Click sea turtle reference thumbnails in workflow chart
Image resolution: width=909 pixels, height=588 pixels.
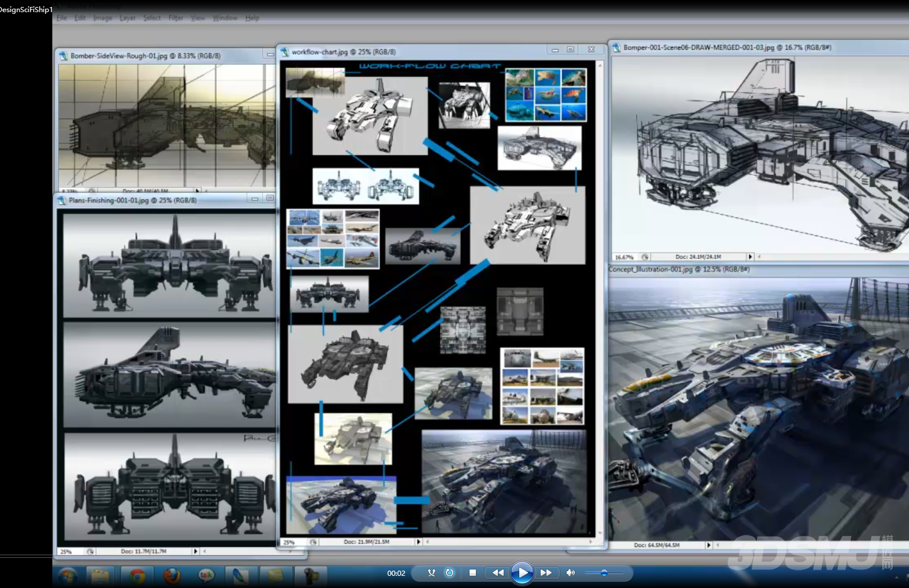546,95
